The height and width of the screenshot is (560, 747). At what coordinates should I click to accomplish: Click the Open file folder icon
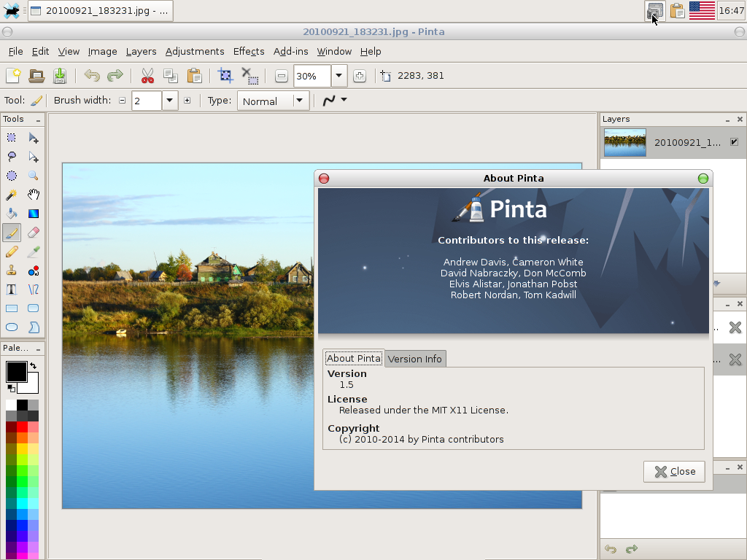[x=36, y=76]
